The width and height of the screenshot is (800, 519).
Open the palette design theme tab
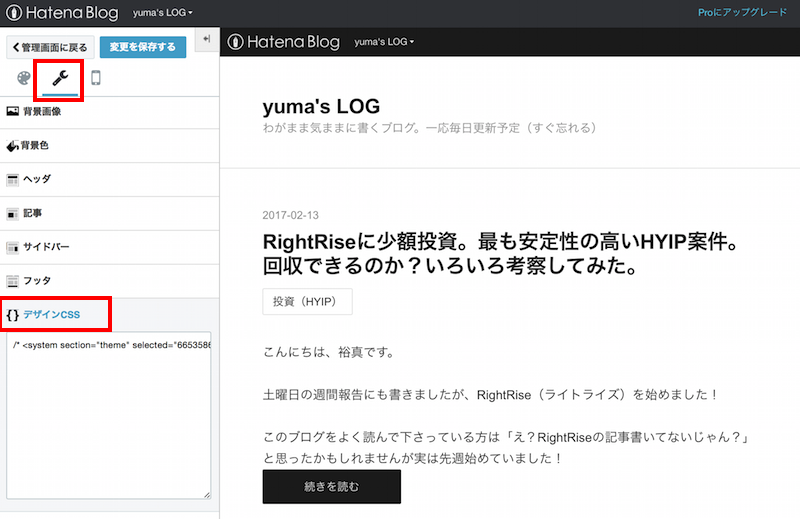[23, 78]
